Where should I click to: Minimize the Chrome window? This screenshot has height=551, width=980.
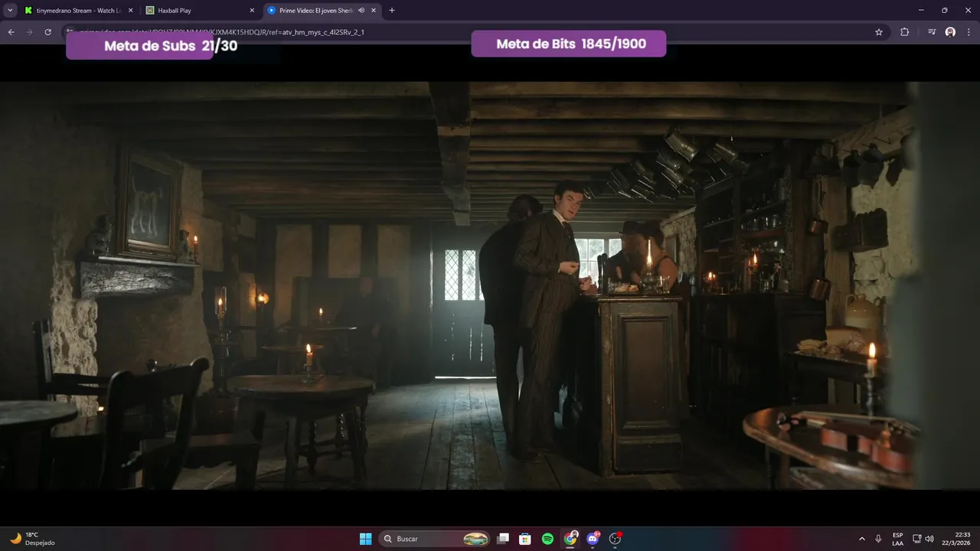[923, 11]
